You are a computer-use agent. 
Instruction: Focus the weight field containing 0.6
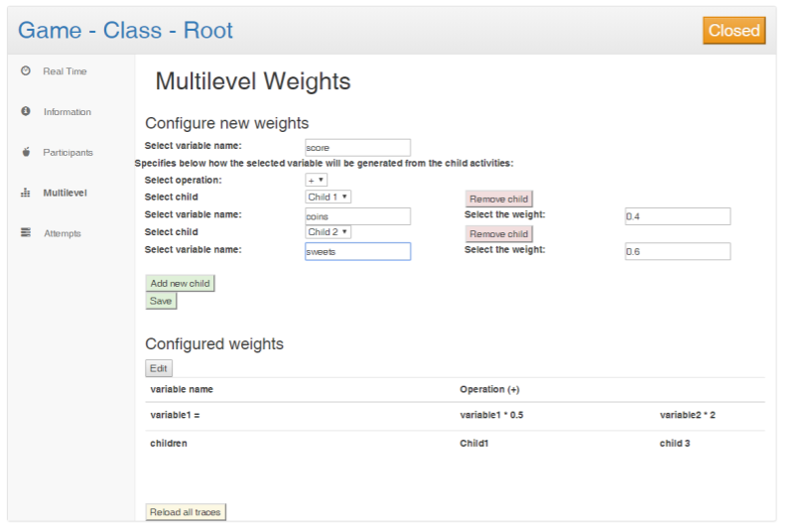point(678,251)
